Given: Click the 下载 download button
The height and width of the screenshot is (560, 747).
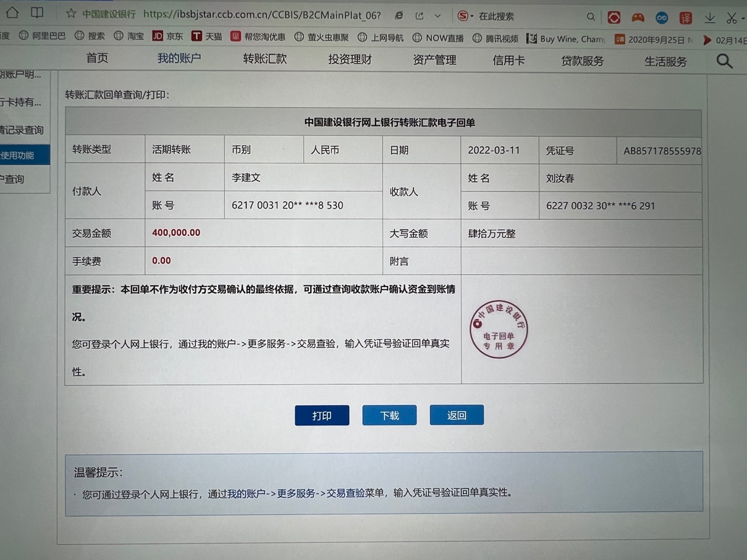Looking at the screenshot, I should coord(389,416).
